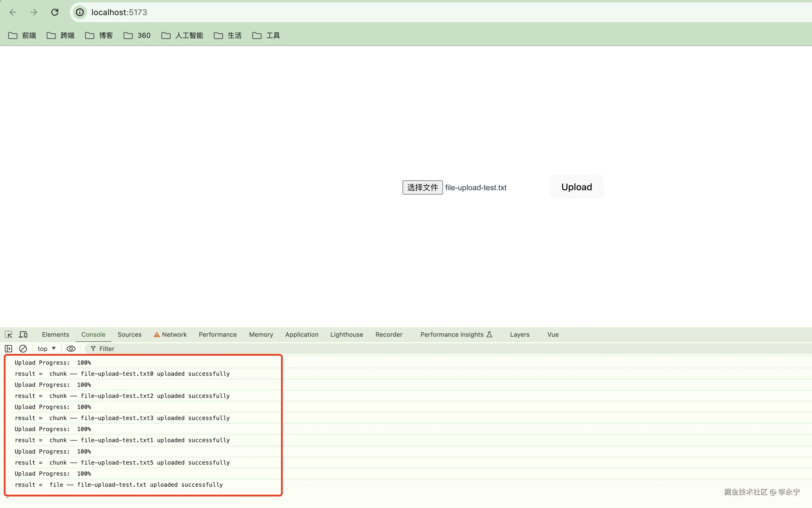Open the 工具 bookmarks folder
Image resolution: width=812 pixels, height=508 pixels.
pos(266,36)
